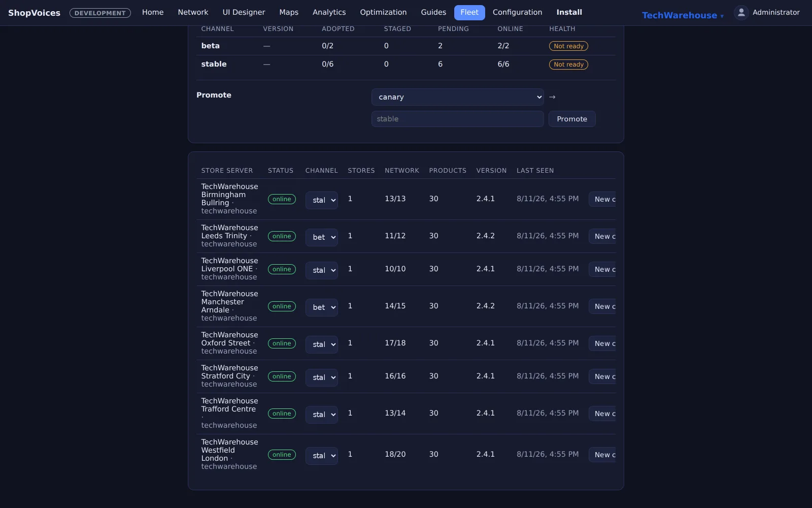Change channel for Trafford Centre server
The image size is (812, 508).
pos(322,415)
